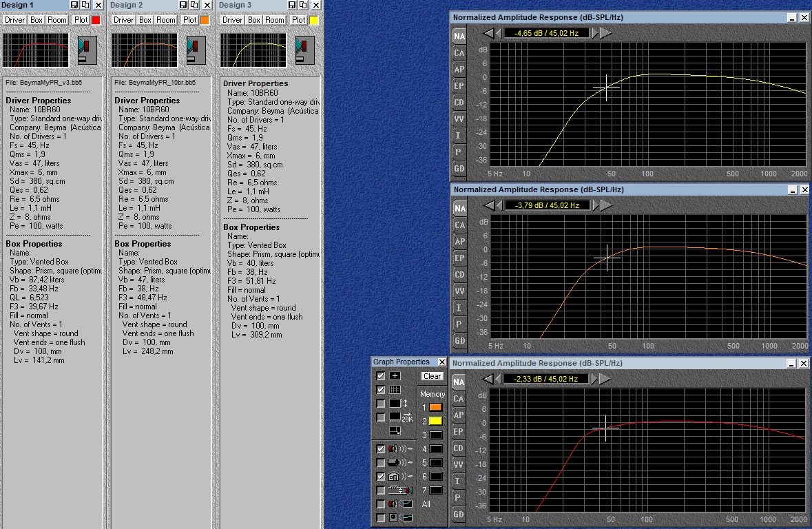Step cursor right in yellow graph window
Image resolution: width=812 pixels, height=529 pixels.
[x=595, y=33]
